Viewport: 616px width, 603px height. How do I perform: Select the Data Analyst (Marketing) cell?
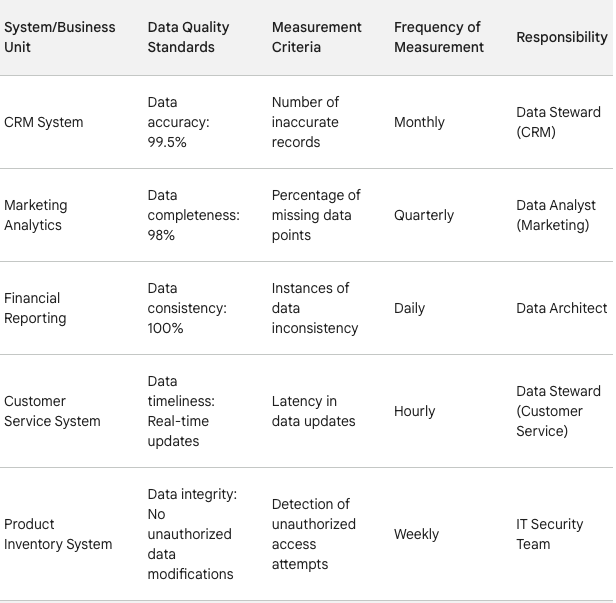click(x=553, y=215)
